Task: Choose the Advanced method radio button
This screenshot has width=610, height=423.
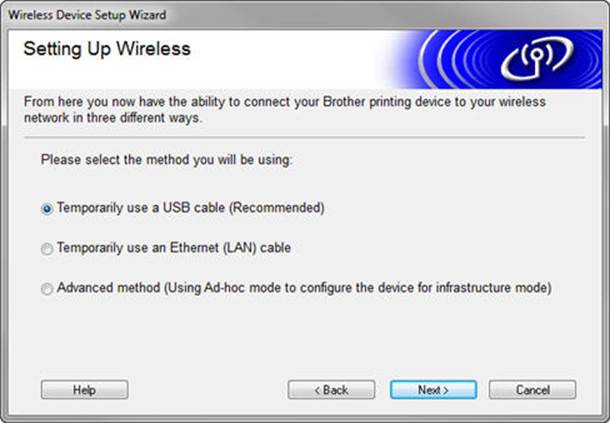Action: click(47, 289)
